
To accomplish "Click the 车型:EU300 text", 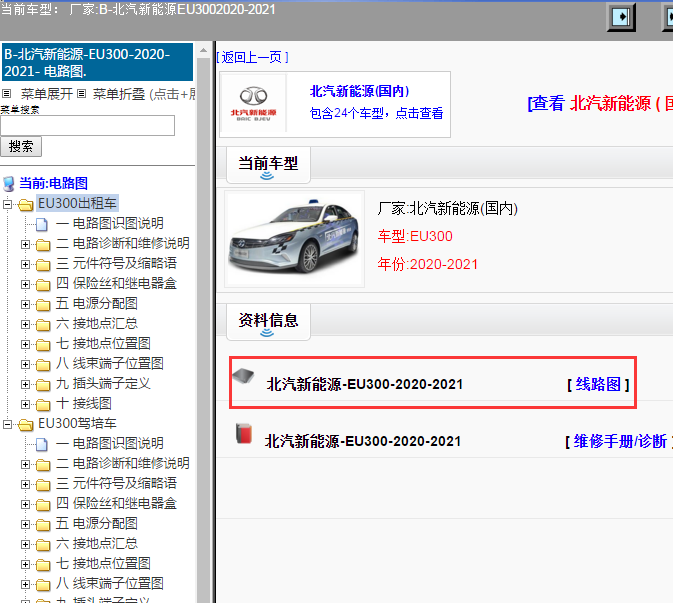I will 415,236.
